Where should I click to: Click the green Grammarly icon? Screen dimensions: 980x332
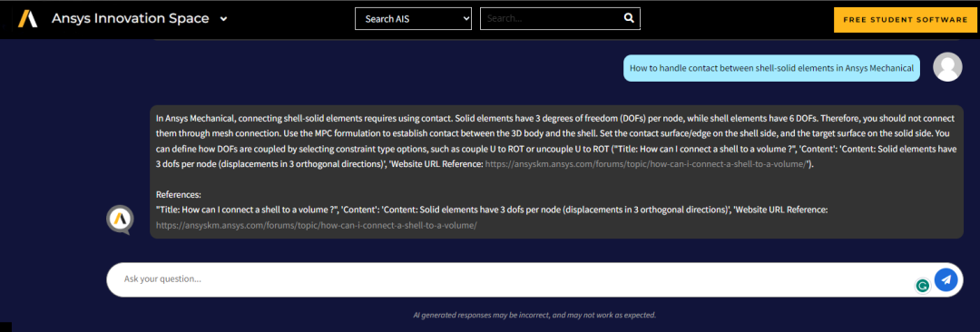(922, 287)
